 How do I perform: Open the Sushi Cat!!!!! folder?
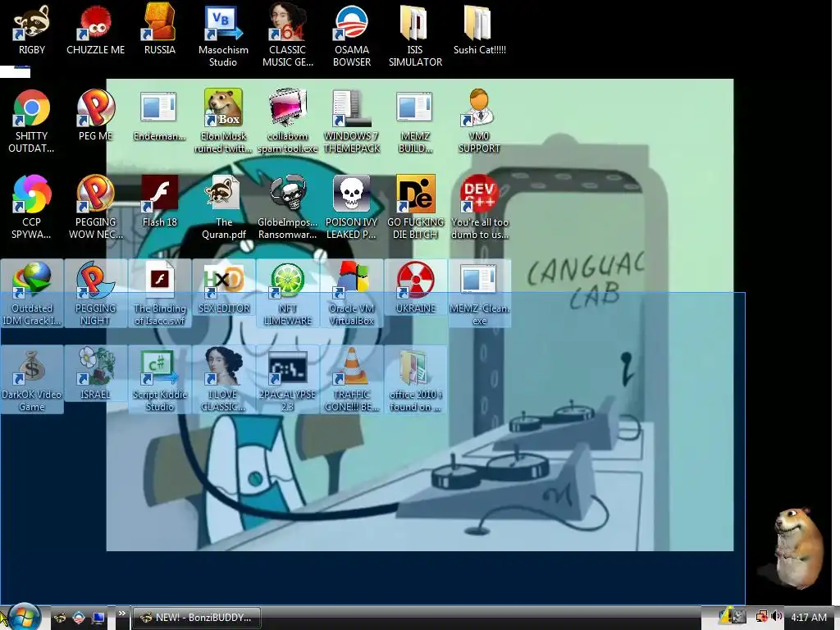[x=479, y=30]
